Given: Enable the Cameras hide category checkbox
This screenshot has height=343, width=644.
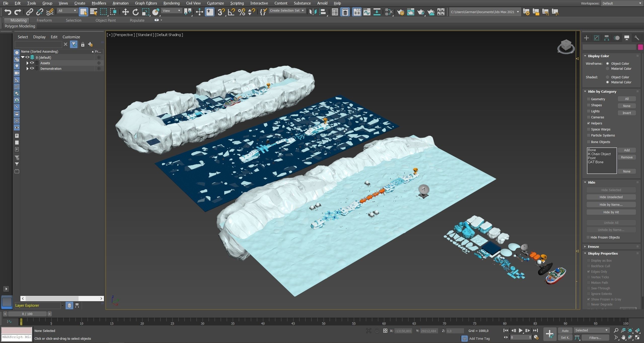Looking at the screenshot, I should 588,117.
